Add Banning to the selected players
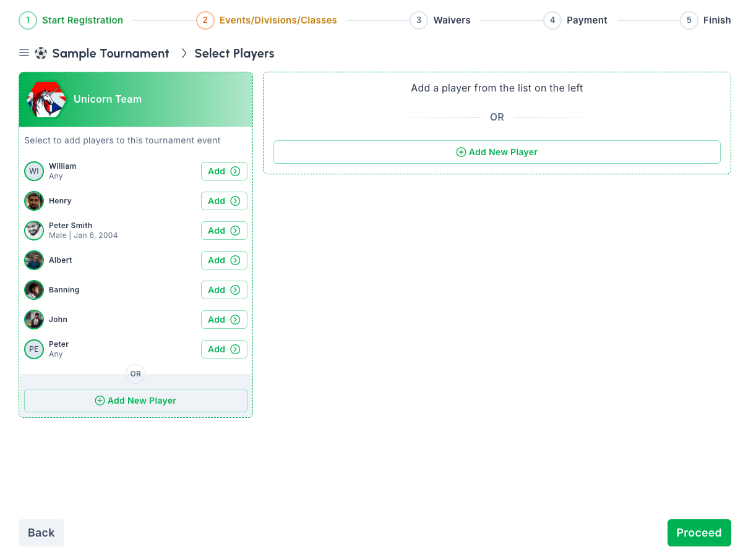The width and height of the screenshot is (756, 552). (x=224, y=290)
